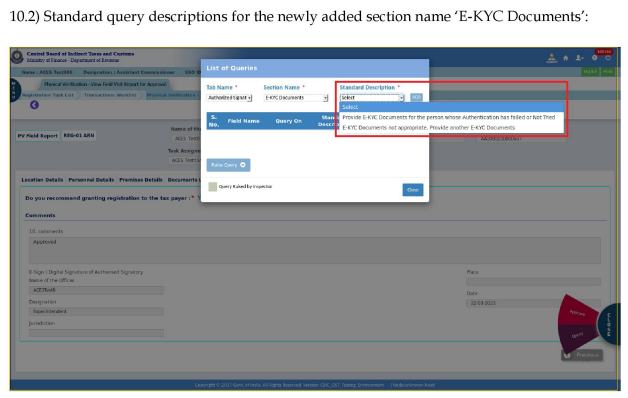Screen dimensions: 628x398
Task: Select Query in the radial menu
Action: (x=577, y=336)
